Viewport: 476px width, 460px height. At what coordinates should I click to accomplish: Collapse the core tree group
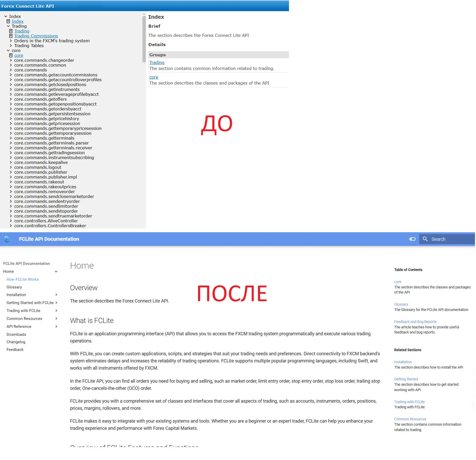(8, 50)
